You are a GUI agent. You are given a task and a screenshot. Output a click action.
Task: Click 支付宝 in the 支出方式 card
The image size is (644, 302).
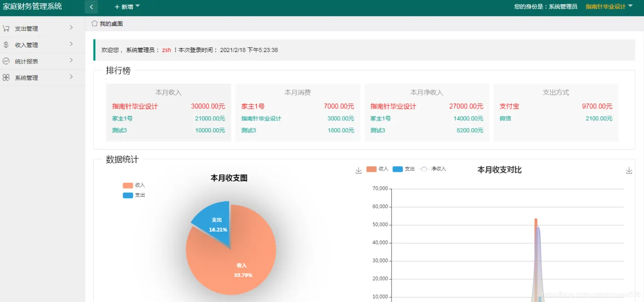coord(509,106)
